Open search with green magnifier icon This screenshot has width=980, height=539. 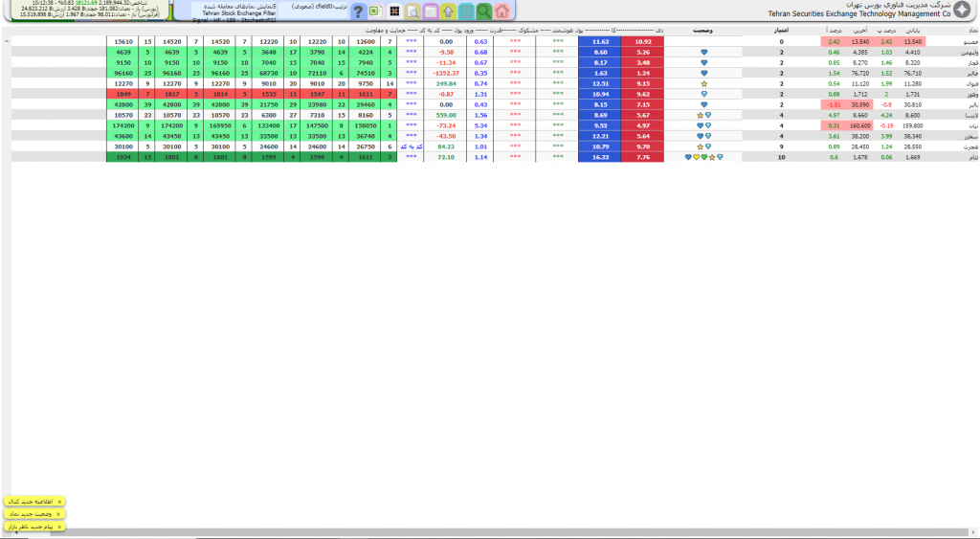pos(483,11)
